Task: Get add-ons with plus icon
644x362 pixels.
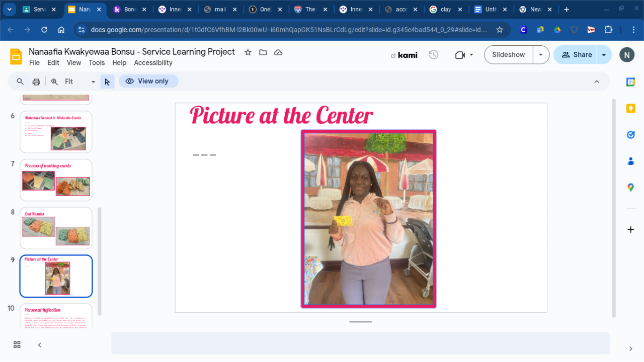Action: click(630, 230)
